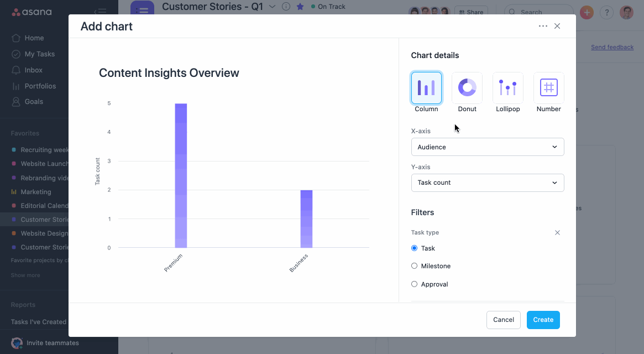This screenshot has width=644, height=354.
Task: Click Show more in favorites
Action: 25,275
